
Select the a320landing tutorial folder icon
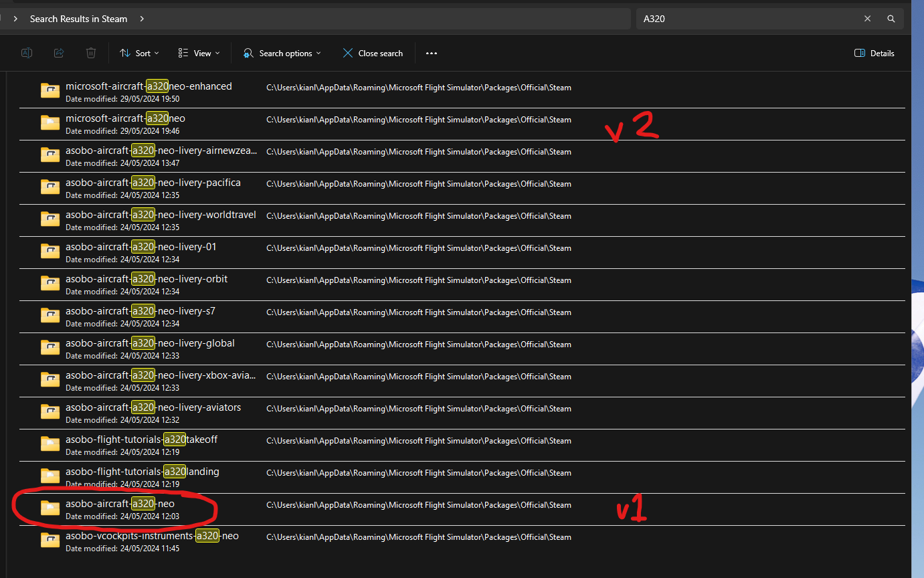(50, 476)
